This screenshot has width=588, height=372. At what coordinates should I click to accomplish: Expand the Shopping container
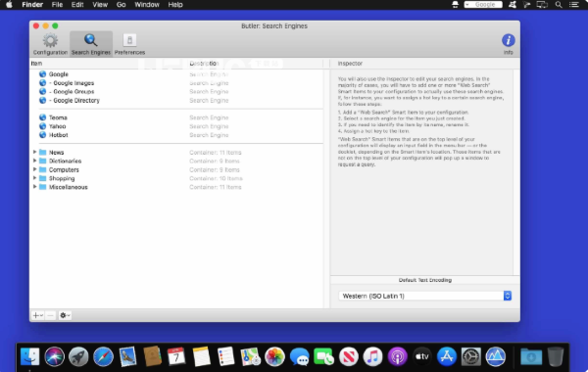coord(34,178)
